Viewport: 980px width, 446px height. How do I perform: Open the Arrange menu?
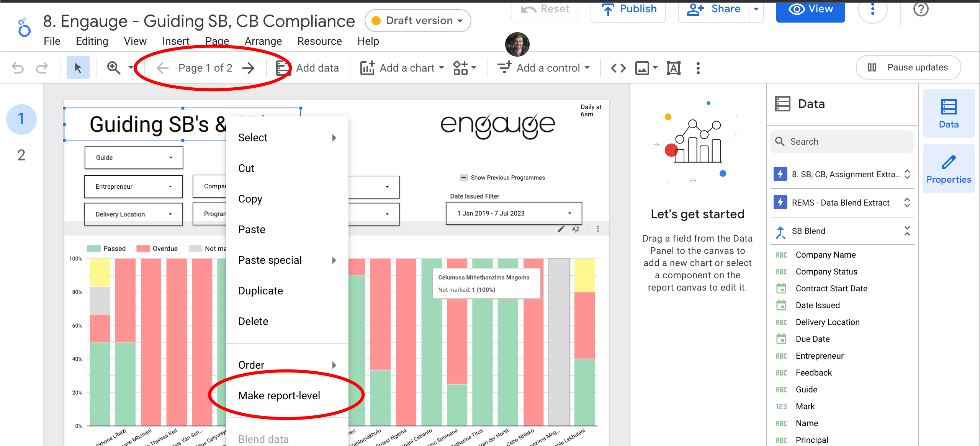pyautogui.click(x=263, y=41)
